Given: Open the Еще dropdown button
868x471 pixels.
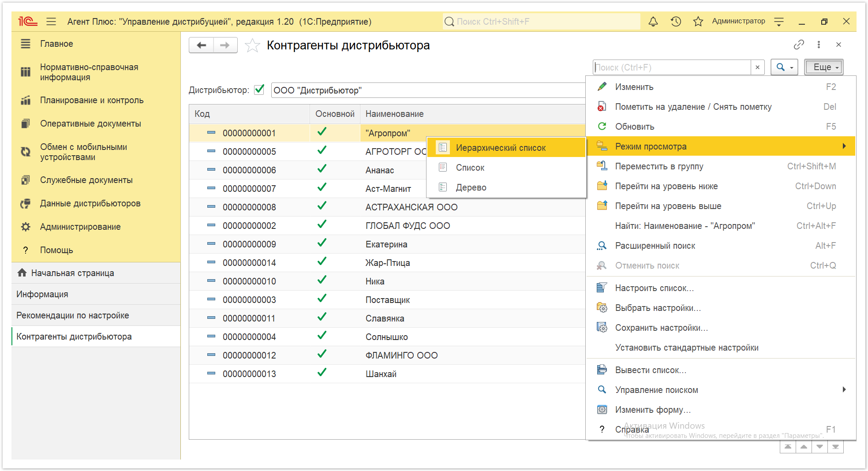Looking at the screenshot, I should (x=824, y=67).
